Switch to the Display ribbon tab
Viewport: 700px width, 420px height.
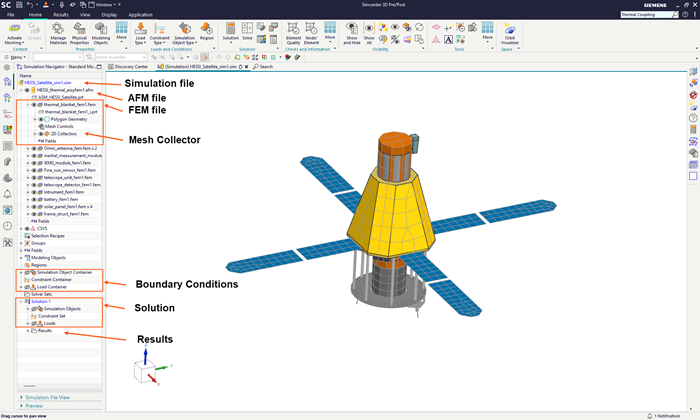tap(109, 15)
